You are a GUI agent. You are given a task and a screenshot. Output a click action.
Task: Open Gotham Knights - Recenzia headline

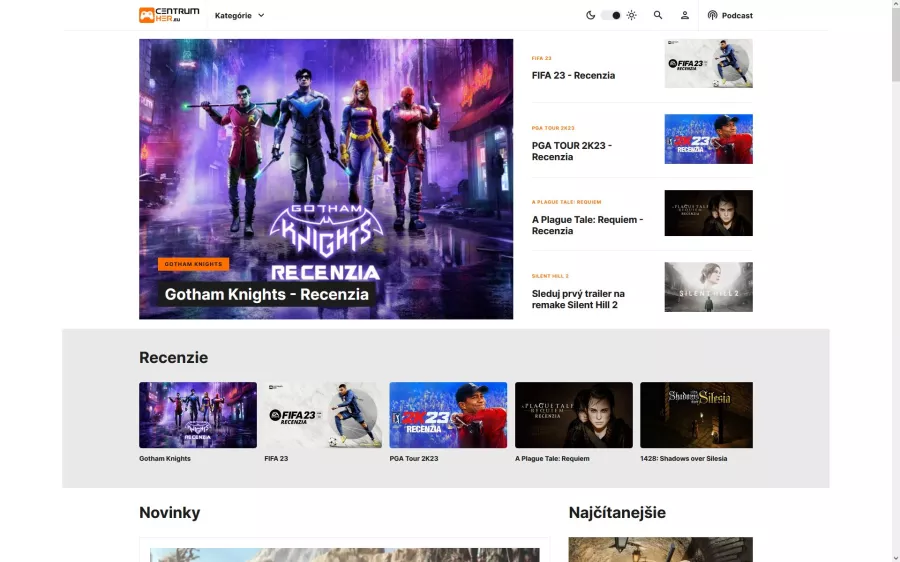tap(266, 294)
